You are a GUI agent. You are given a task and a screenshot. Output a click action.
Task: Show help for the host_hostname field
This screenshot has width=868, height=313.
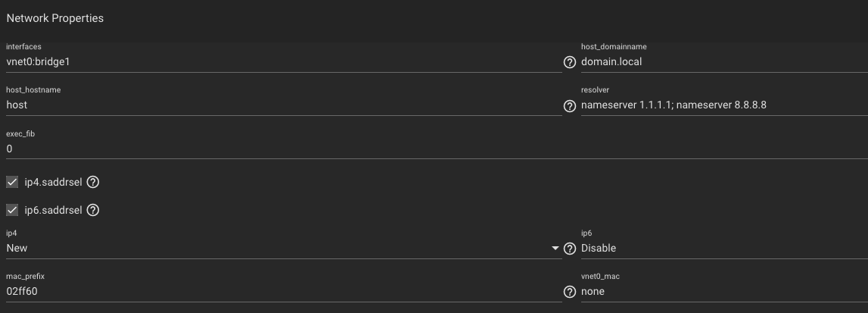(x=570, y=106)
